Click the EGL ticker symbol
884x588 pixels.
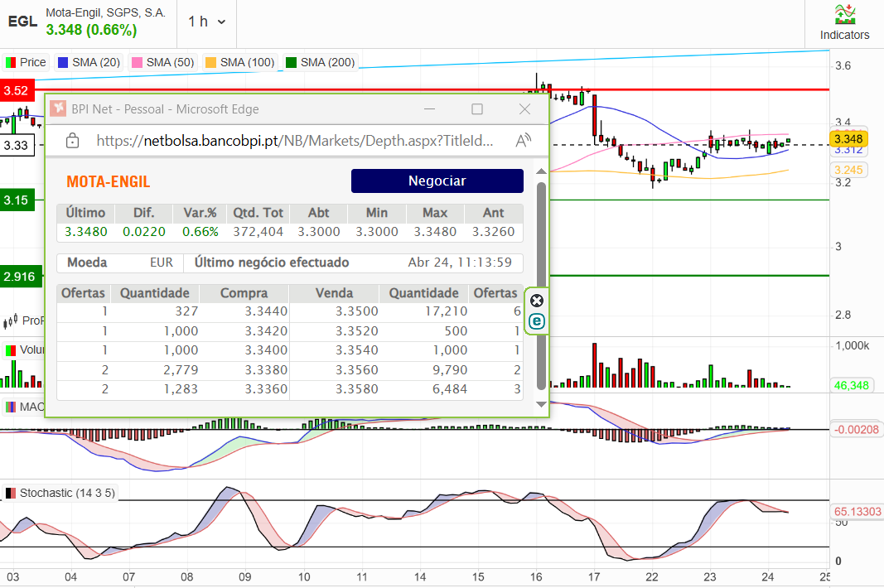tap(22, 22)
